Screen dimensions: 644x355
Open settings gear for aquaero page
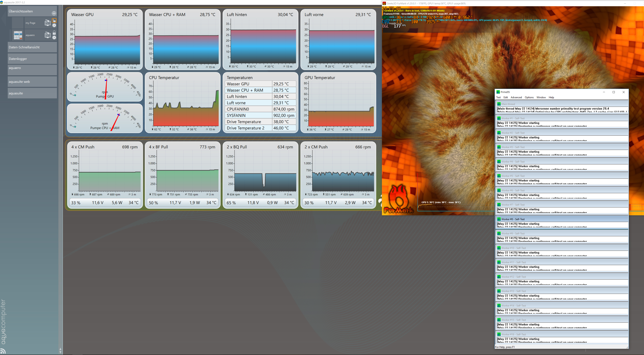click(x=54, y=38)
